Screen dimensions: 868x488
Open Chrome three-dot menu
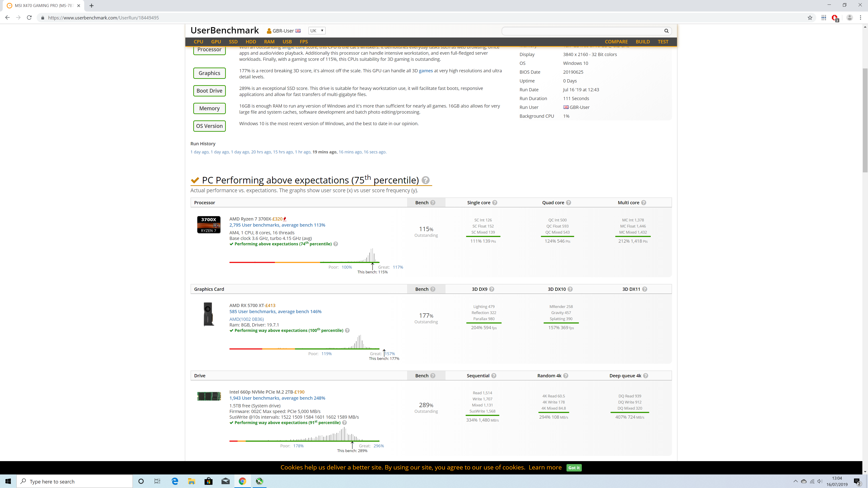[860, 18]
